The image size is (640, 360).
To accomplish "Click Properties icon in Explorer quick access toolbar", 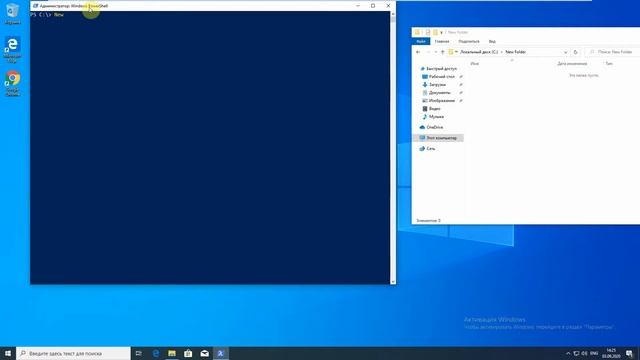I will (x=428, y=32).
